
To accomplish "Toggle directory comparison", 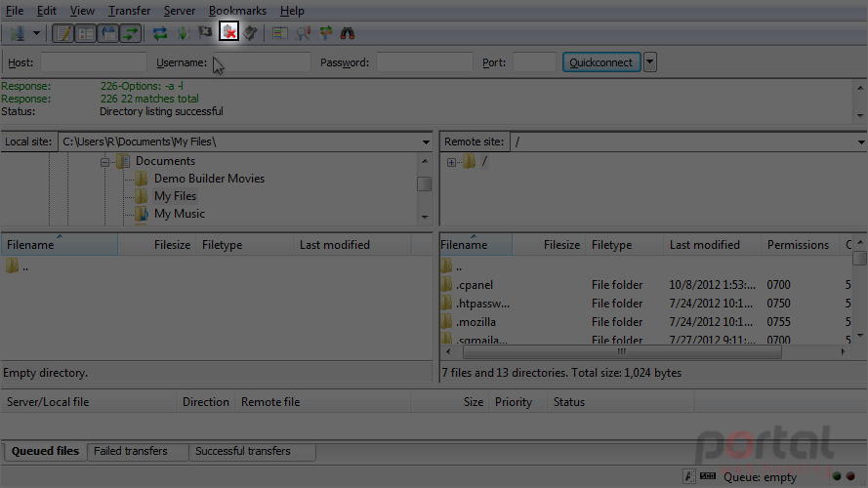I will coord(303,33).
